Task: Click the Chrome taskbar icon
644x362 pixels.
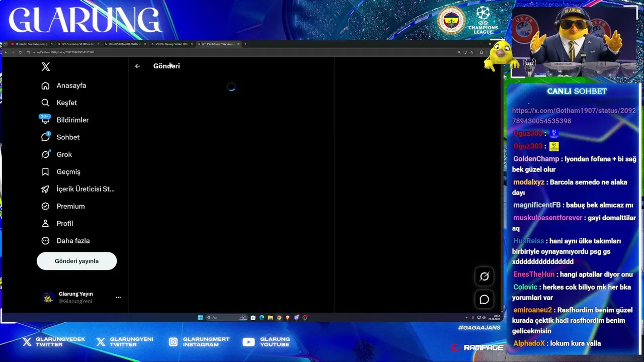Action: [x=279, y=318]
